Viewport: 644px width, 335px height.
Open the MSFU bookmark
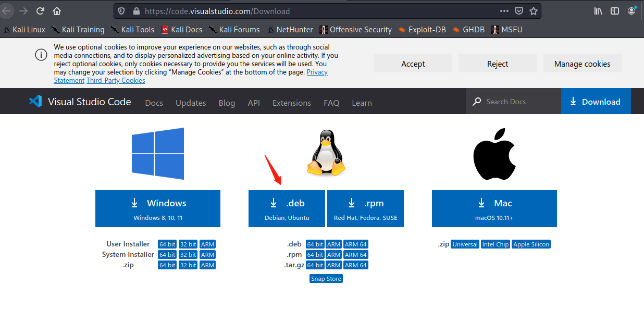pos(506,30)
